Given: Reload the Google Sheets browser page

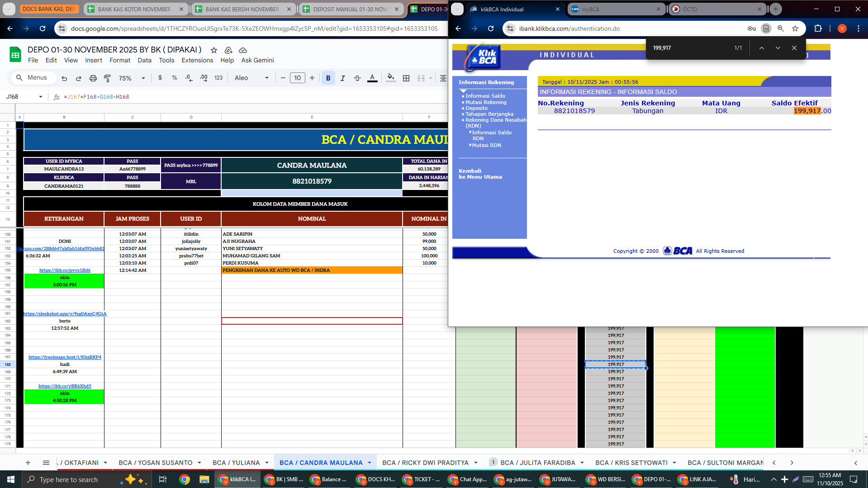Looking at the screenshot, I should 43,28.
